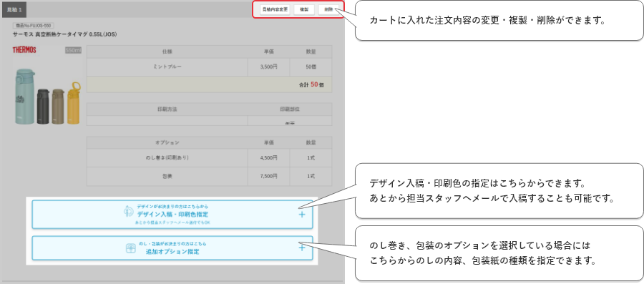Click the のし巻き(印刷あり) option cell
The image size is (644, 284).
click(167, 157)
